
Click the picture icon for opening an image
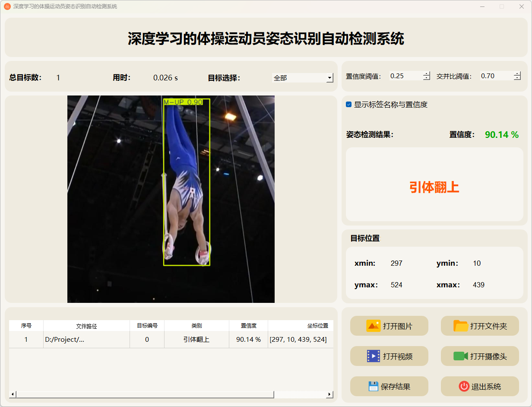373,326
